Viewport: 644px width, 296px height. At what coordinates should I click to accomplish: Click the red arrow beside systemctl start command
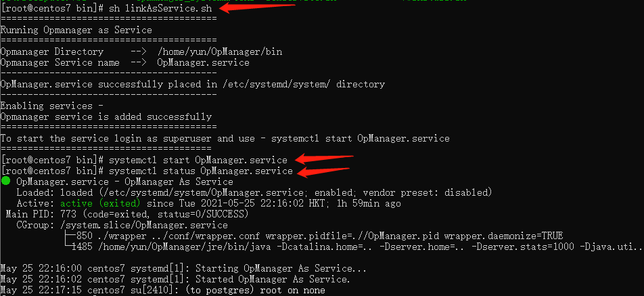(325, 159)
